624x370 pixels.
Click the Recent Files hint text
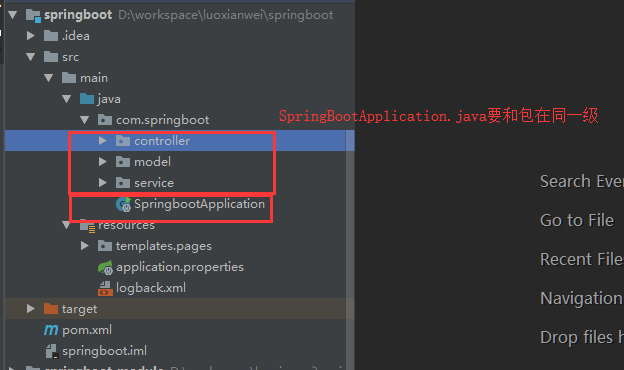point(582,259)
